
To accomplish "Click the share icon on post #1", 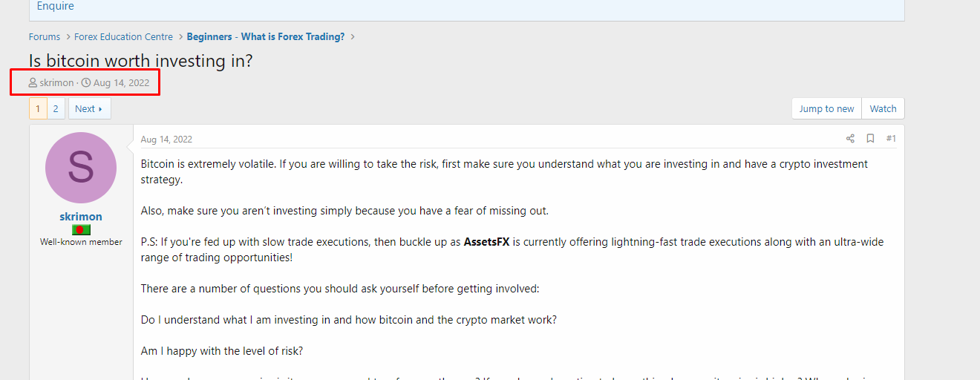I will coord(850,139).
